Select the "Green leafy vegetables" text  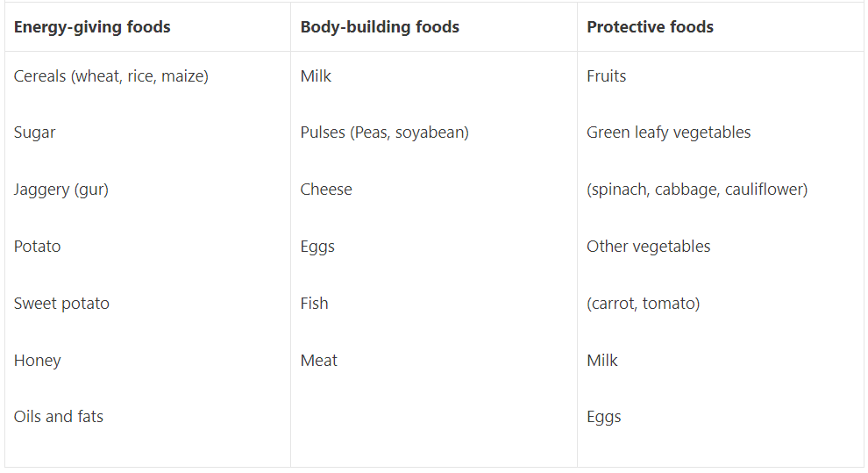[668, 133]
